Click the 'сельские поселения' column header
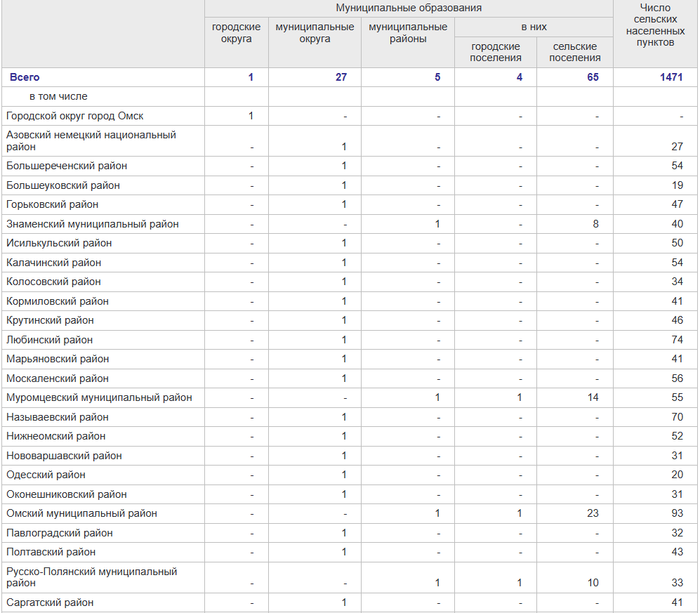The height and width of the screenshot is (613, 700). [574, 52]
